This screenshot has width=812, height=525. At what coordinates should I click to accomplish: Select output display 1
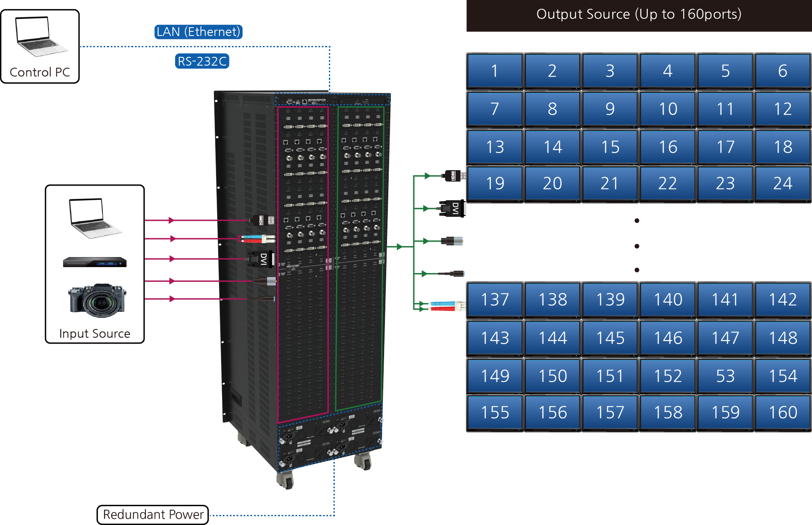(495, 71)
